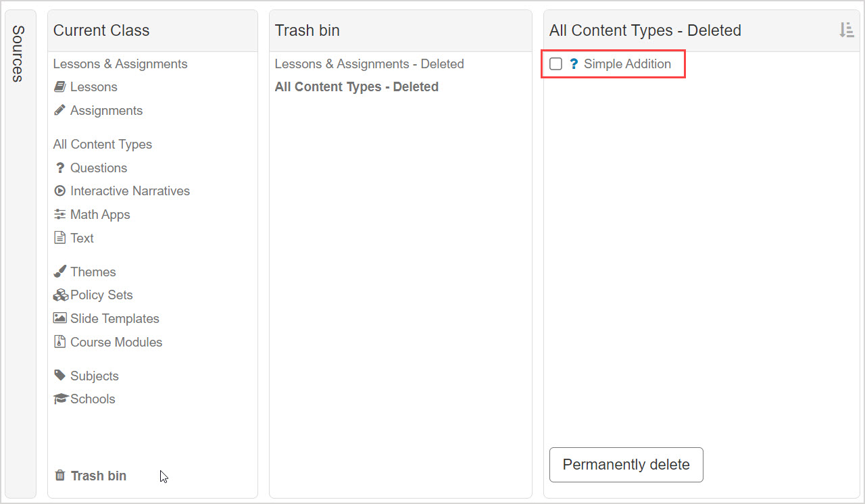Click the Interactive Narratives play icon
The height and width of the screenshot is (504, 865).
pos(59,191)
